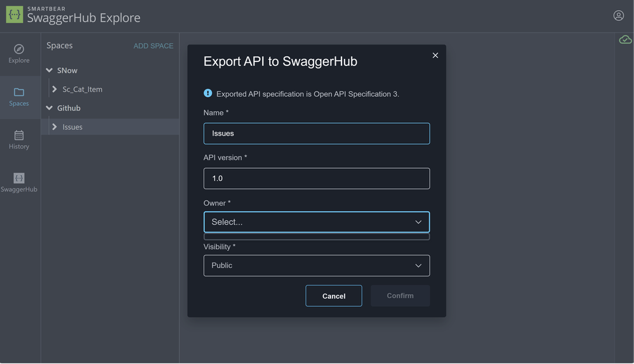Expand the Sc_Cat_Item API
The image size is (634, 364).
(55, 89)
